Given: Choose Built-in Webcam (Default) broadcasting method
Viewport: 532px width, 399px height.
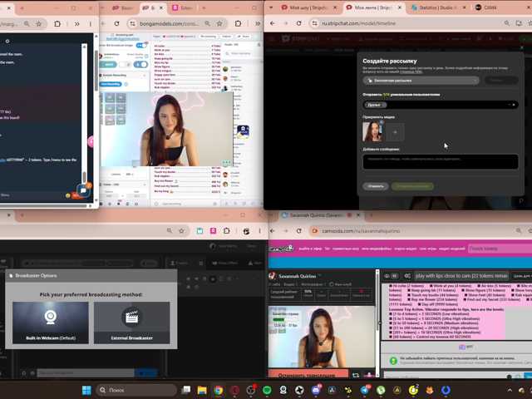Looking at the screenshot, I should pos(51,323).
